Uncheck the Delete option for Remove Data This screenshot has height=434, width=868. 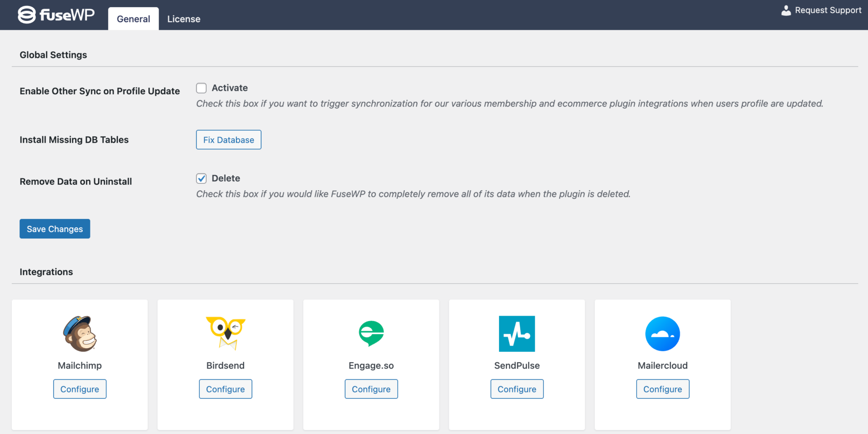tap(201, 178)
